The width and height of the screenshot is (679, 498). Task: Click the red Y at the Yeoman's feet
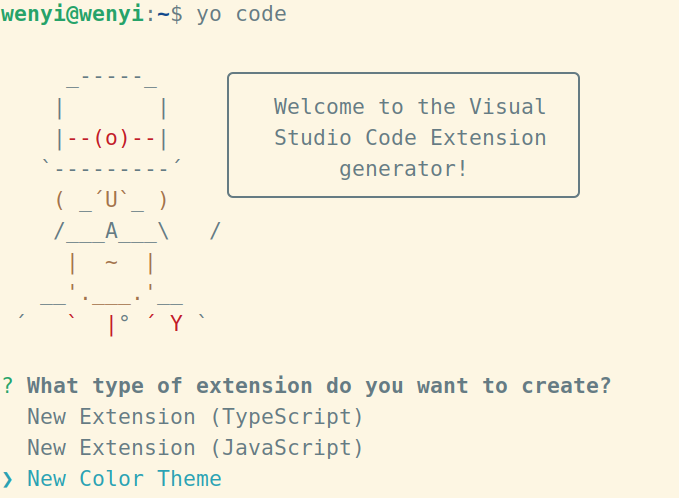177,324
